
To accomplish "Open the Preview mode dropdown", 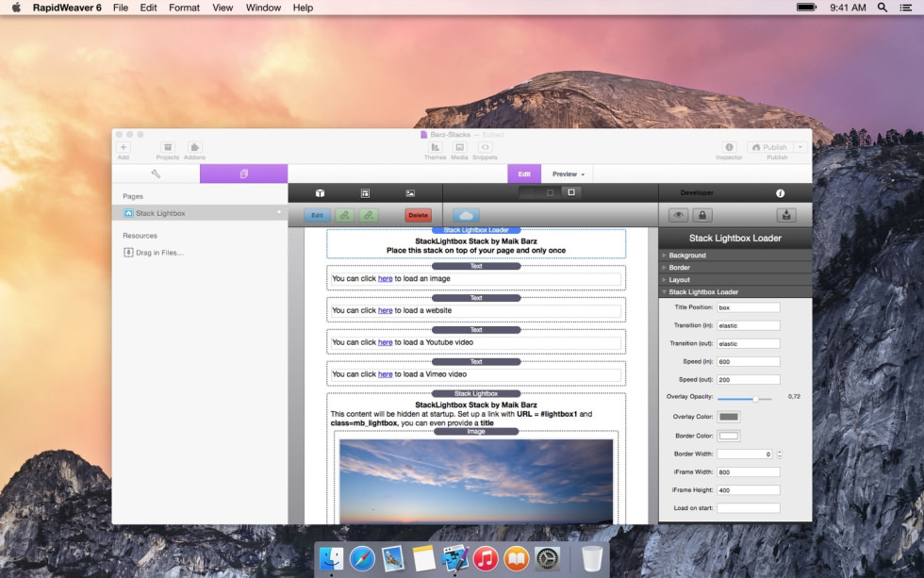I will point(568,173).
